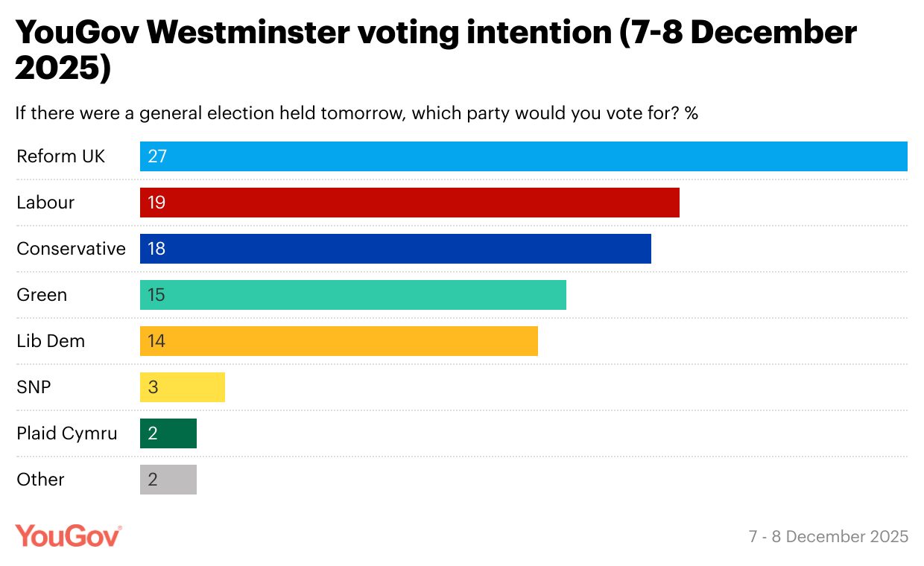Click the Reform UK light blue bar
Viewport: 924px width, 566px height.
523,156
